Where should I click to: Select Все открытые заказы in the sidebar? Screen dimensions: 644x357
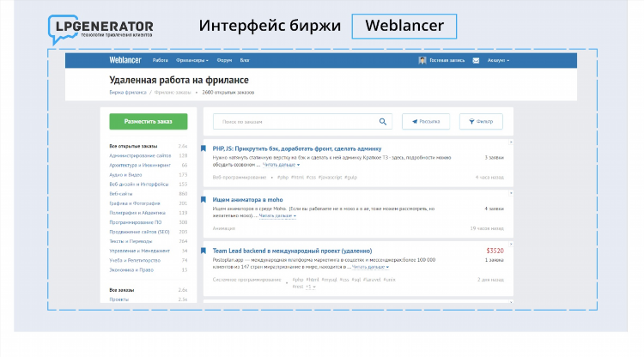[x=133, y=146]
